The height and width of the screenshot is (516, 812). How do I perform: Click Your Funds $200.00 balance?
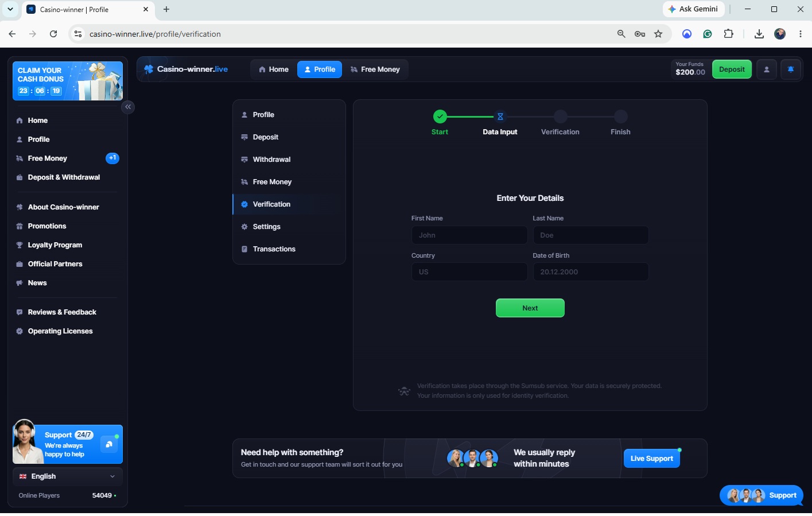coord(690,69)
